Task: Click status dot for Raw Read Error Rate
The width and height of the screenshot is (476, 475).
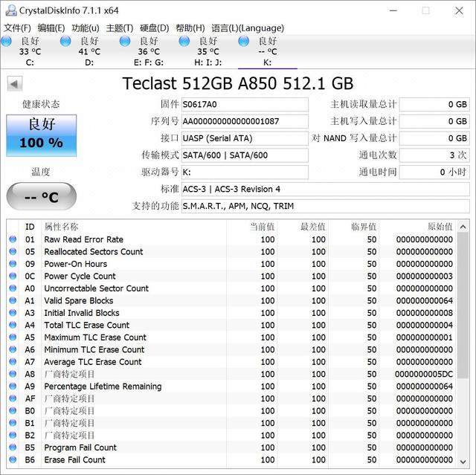Action: (13, 239)
